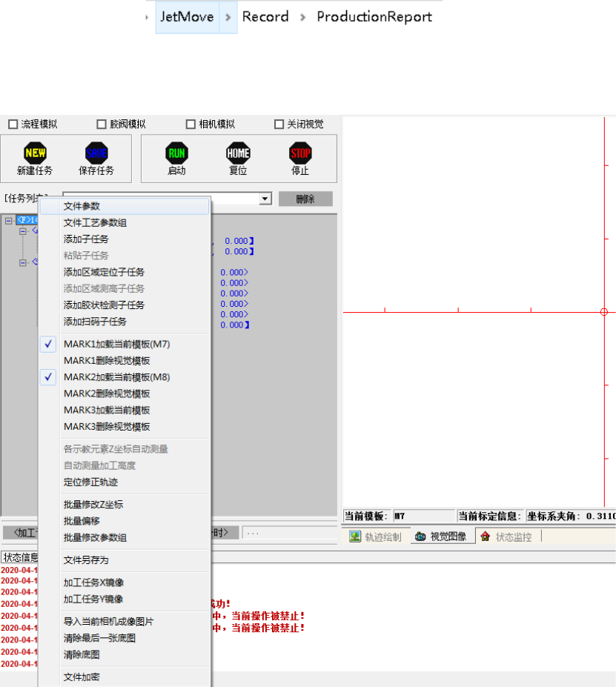Click the 状态信息 label
This screenshot has height=687, width=616.
(x=21, y=557)
